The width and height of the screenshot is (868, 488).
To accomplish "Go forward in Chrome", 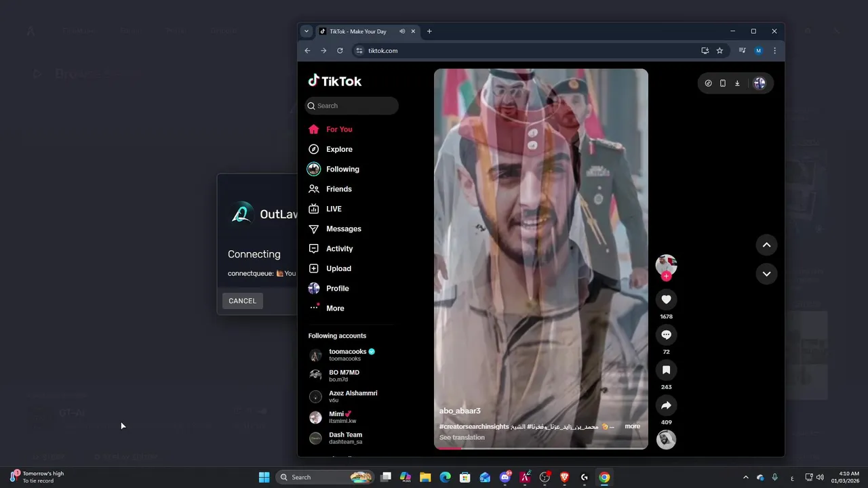I will point(323,51).
